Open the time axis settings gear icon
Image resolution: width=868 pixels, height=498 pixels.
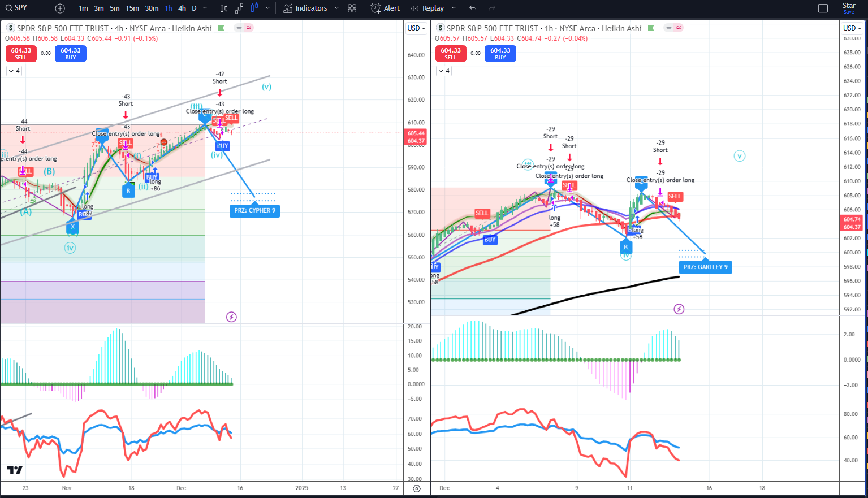click(417, 488)
